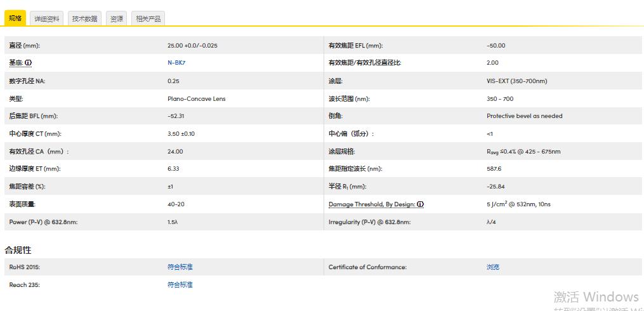Select the edge thickness value 6.33
The image size is (644, 311).
click(x=173, y=169)
